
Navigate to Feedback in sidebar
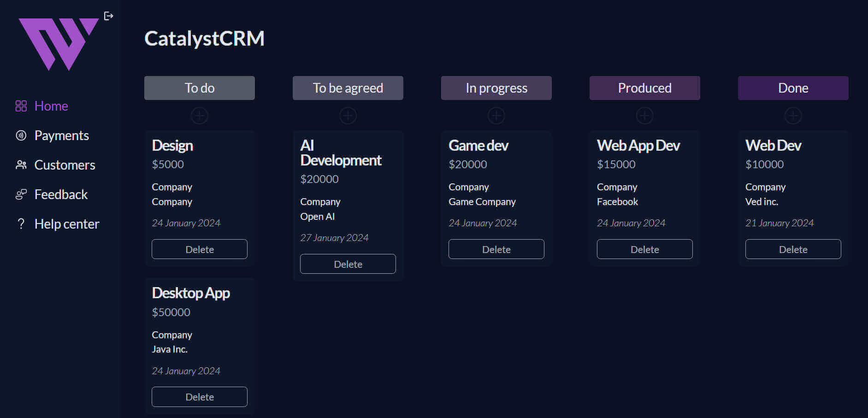click(61, 194)
